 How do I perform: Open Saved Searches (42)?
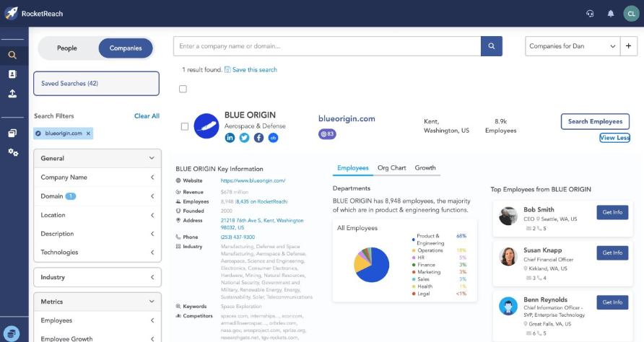point(96,84)
